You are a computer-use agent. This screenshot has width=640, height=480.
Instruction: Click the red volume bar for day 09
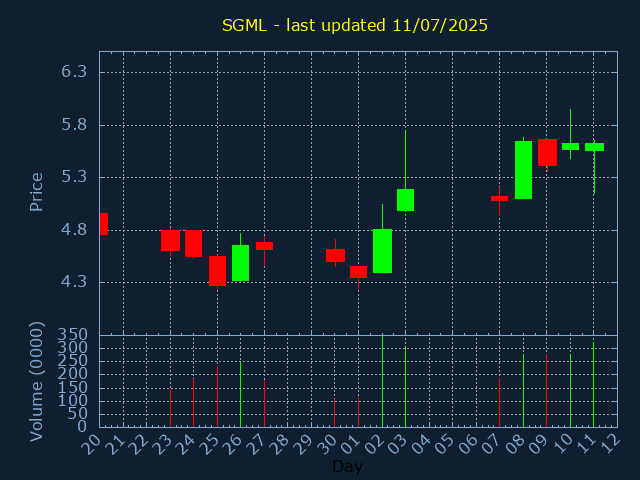click(547, 391)
